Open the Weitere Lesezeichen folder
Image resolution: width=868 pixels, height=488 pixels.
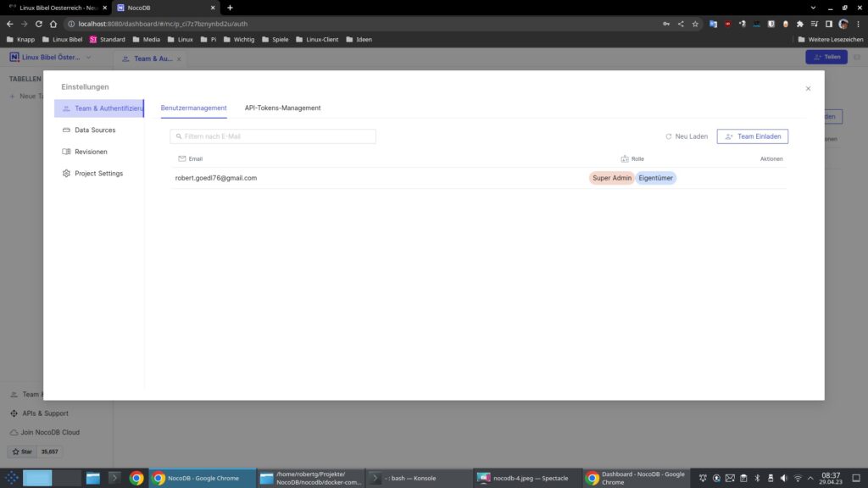point(831,39)
